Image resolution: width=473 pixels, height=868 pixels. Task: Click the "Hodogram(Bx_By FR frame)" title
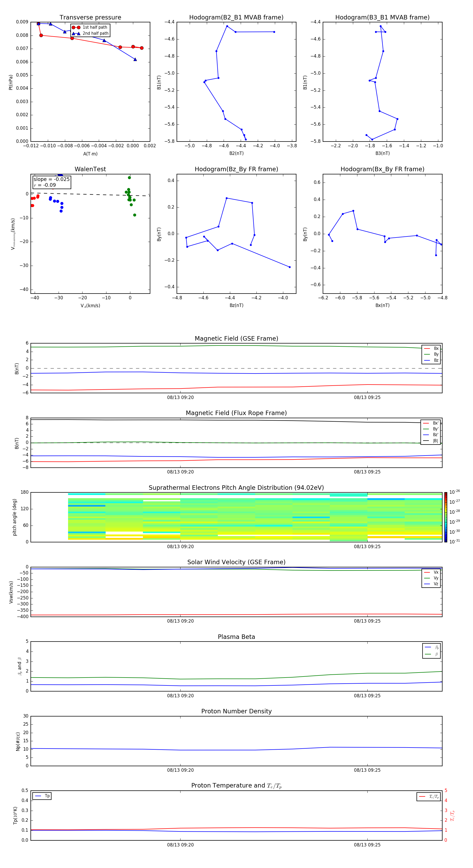click(x=382, y=169)
